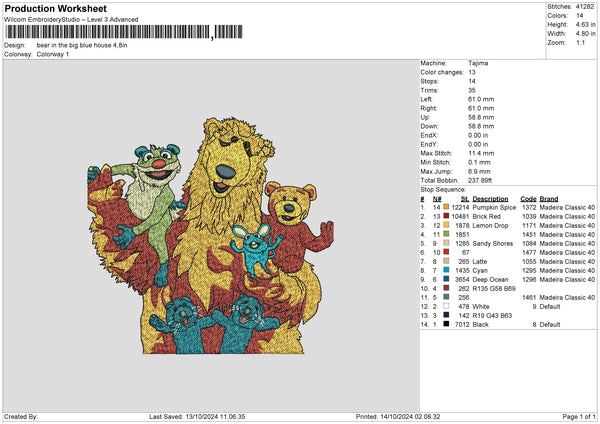Image resolution: width=600 pixels, height=424 pixels.
Task: Click the gray swatch beside code 1461
Action: 446,297
